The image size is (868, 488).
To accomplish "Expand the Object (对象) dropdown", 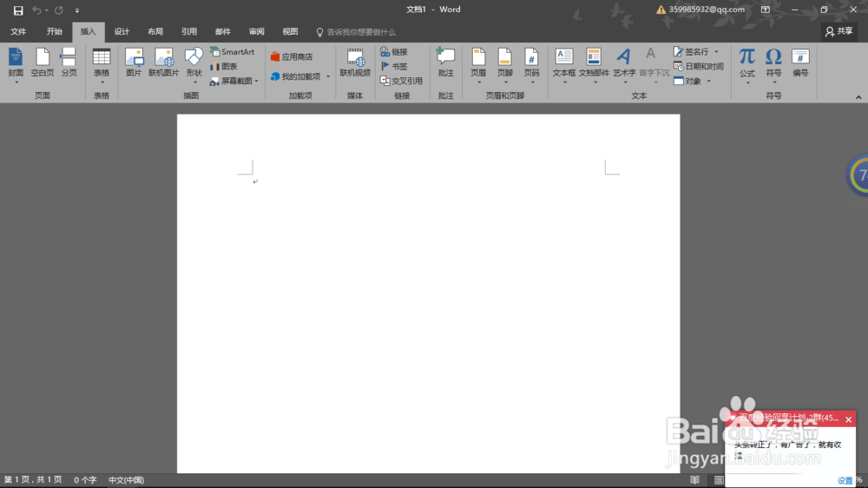I will (708, 82).
